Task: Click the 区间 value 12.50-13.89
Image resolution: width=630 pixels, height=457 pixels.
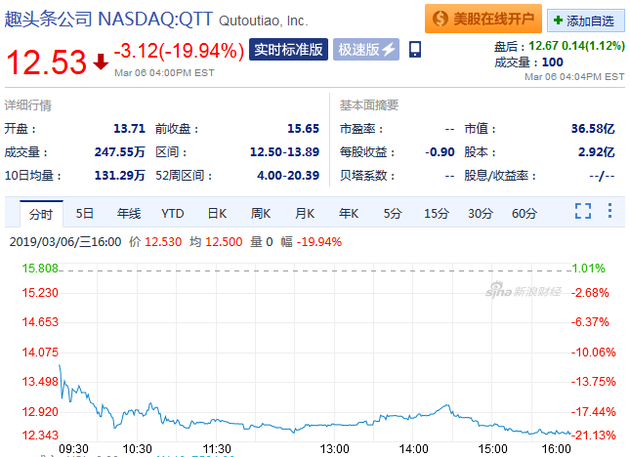Action: pyautogui.click(x=284, y=152)
